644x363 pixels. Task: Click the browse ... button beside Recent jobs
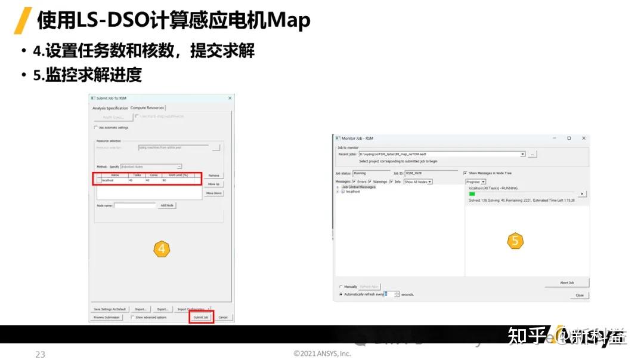point(532,154)
